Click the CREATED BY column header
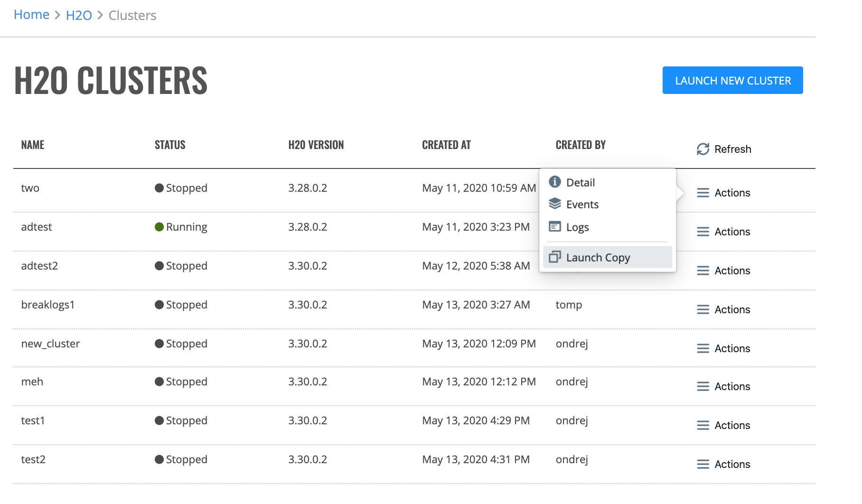Screen dimensions: 862x504 581,145
